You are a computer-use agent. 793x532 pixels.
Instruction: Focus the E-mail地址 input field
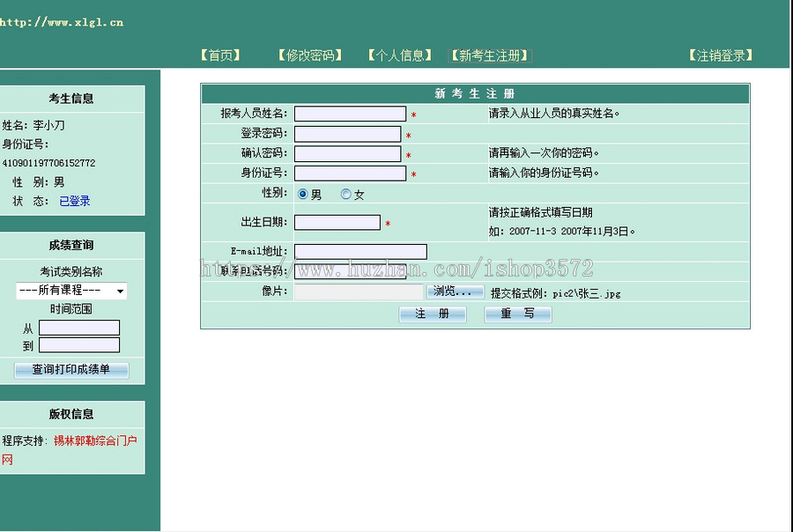click(x=359, y=251)
